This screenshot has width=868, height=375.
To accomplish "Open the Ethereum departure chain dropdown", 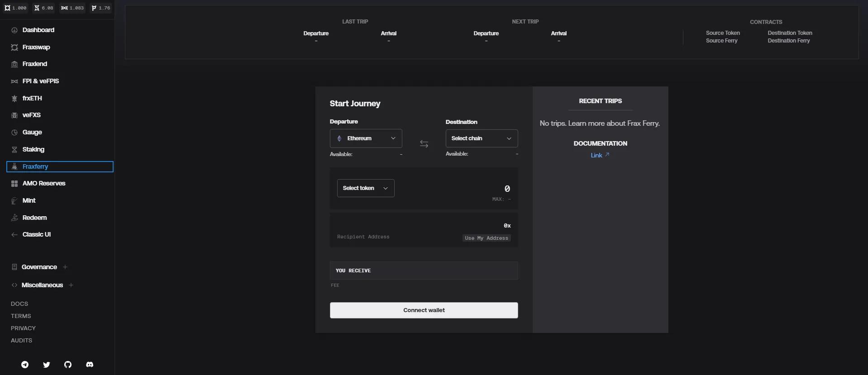I will [x=366, y=138].
